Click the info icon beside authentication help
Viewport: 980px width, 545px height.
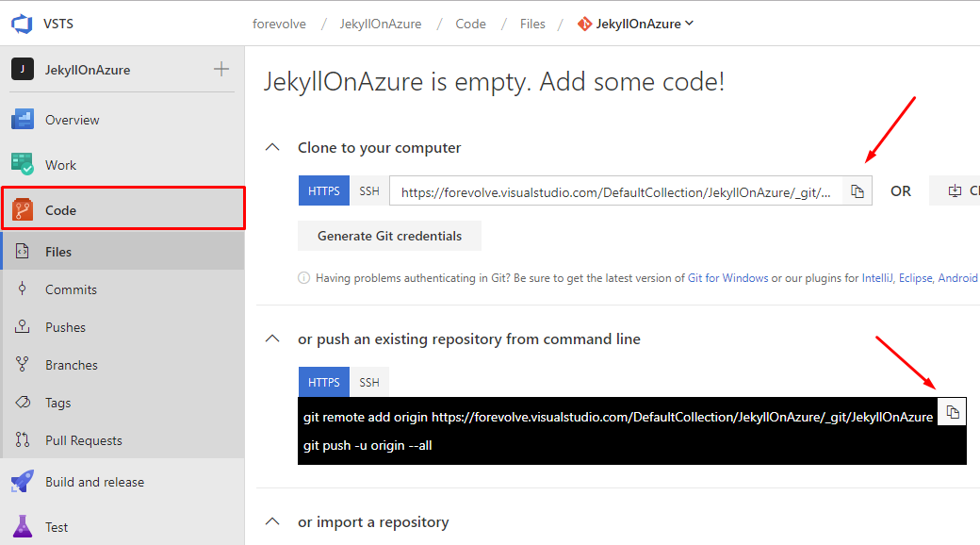tap(303, 278)
